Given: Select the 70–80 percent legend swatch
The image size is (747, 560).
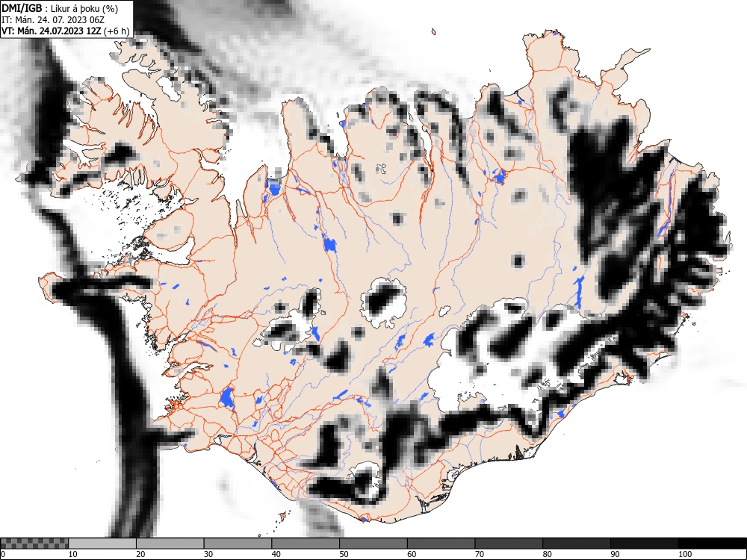Looking at the screenshot, I should coord(509,544).
